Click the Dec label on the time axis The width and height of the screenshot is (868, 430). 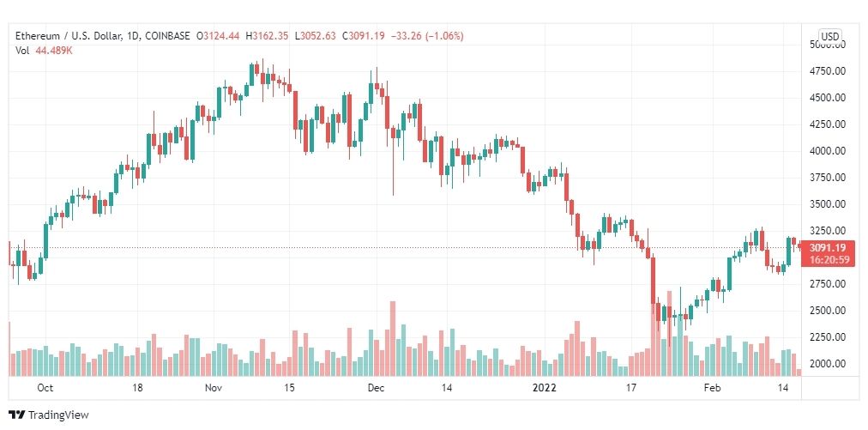click(376, 388)
